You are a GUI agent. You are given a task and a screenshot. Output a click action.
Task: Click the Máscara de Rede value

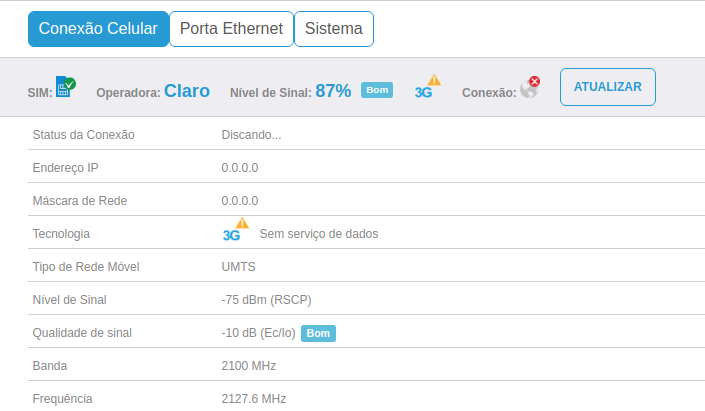click(240, 201)
